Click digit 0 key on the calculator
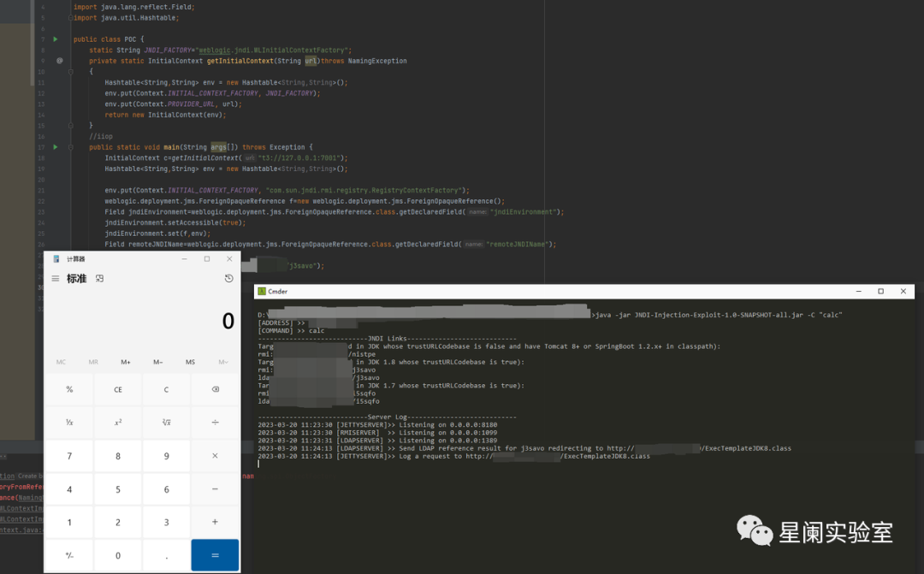The height and width of the screenshot is (574, 924). [118, 555]
